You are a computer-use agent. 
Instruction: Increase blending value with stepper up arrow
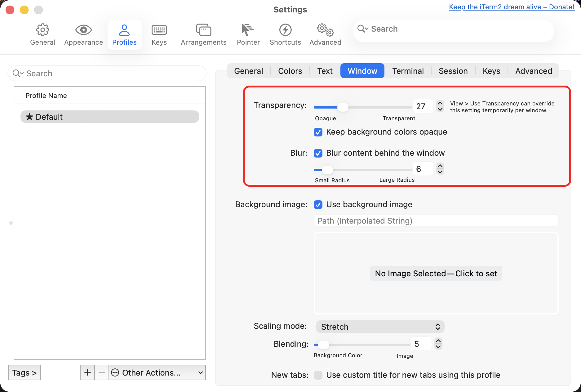click(438, 341)
